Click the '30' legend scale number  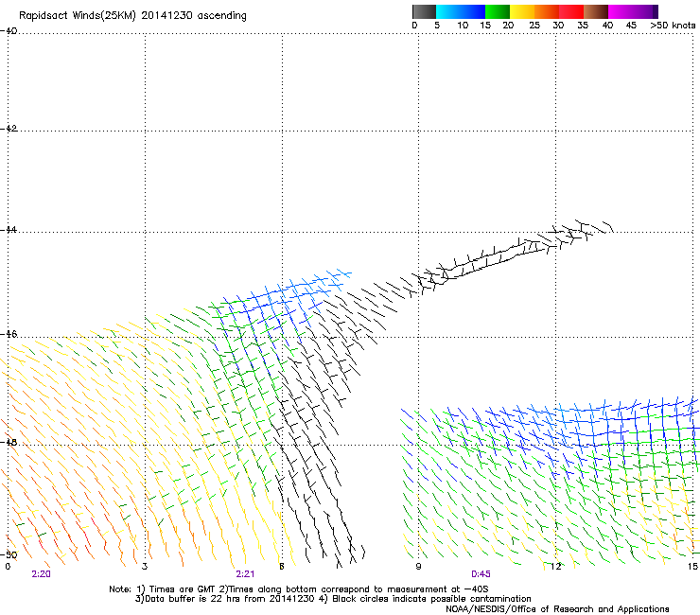click(x=558, y=26)
